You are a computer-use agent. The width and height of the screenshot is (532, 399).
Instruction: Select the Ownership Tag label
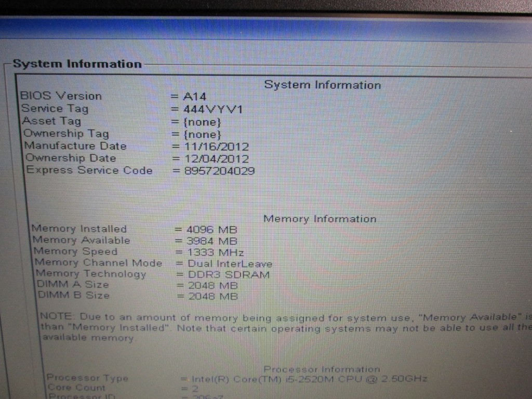(x=66, y=134)
